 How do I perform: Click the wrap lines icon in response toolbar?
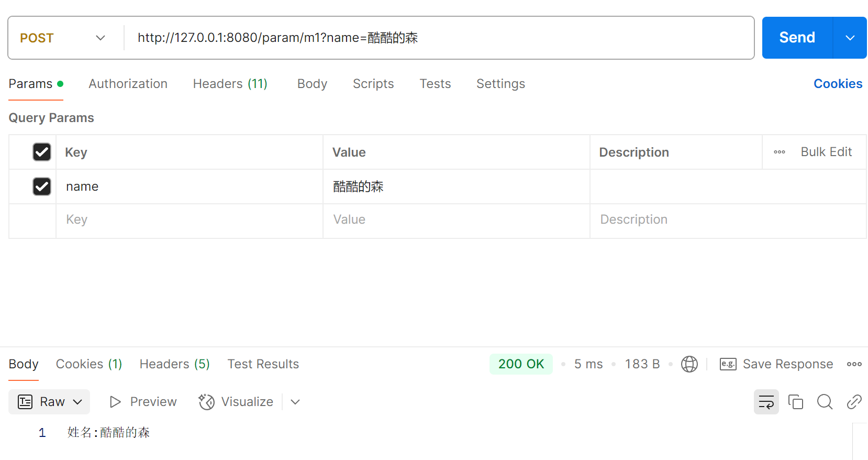766,402
